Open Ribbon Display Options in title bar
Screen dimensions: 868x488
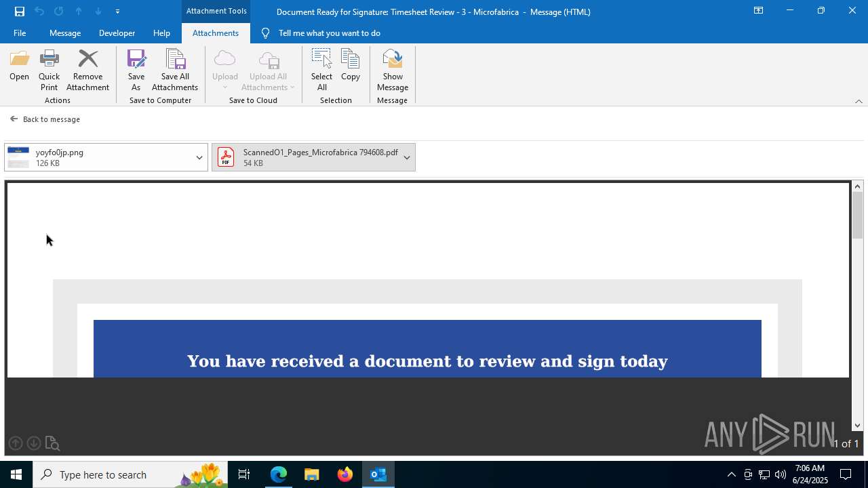[x=758, y=11]
